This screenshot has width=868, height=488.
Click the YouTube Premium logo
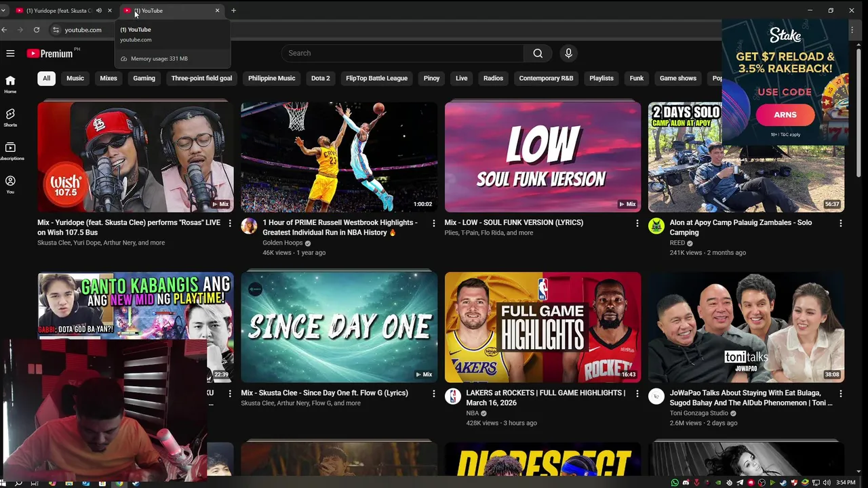click(50, 53)
